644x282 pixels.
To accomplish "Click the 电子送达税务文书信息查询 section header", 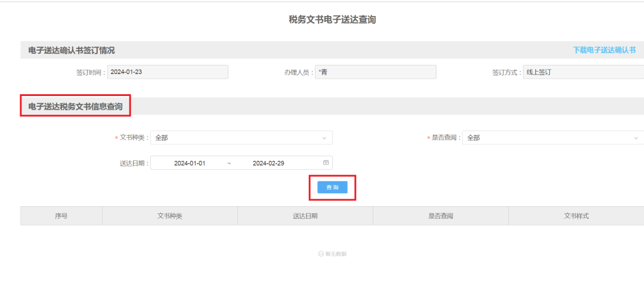I will (x=75, y=107).
